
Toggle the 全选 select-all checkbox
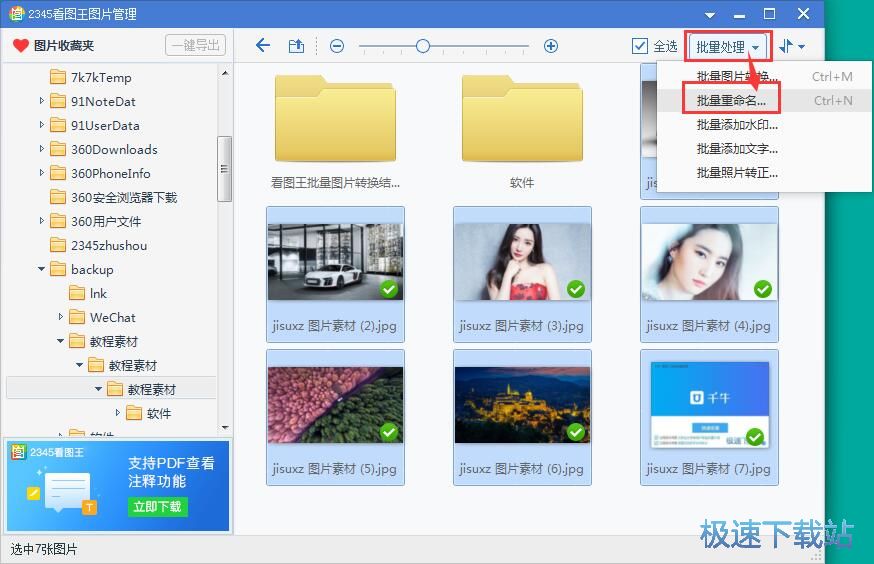[x=640, y=46]
